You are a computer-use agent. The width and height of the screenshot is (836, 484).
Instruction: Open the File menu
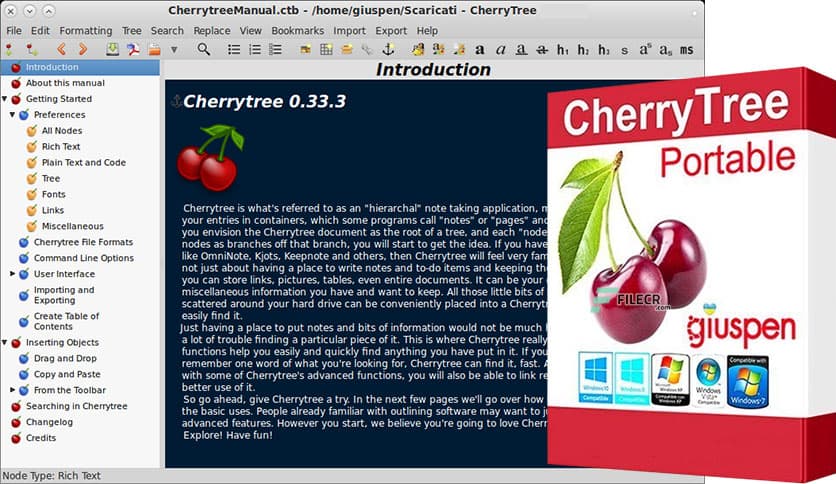tap(14, 31)
